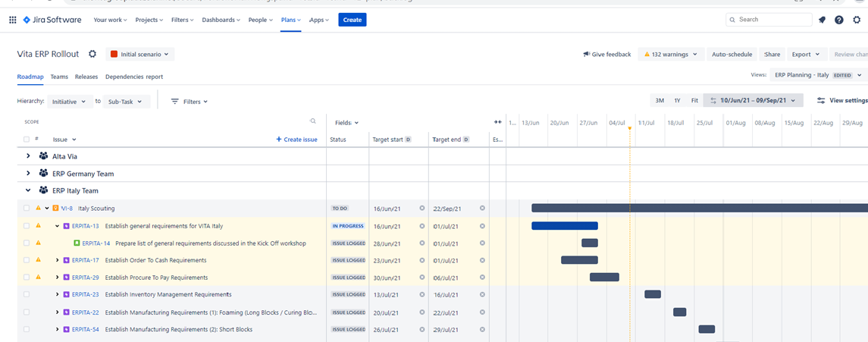Click the ERPITA-23 timeline bar
This screenshot has width=868, height=342.
(653, 294)
